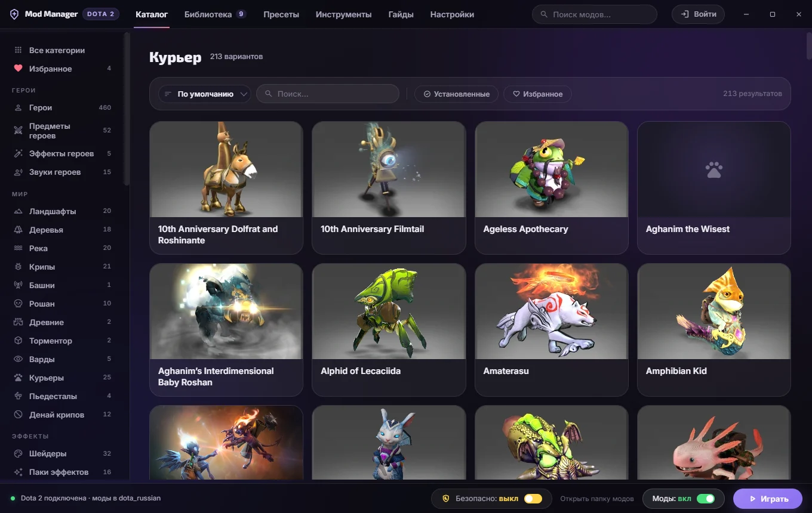
Task: Open the Инструменты tab
Action: (x=344, y=14)
